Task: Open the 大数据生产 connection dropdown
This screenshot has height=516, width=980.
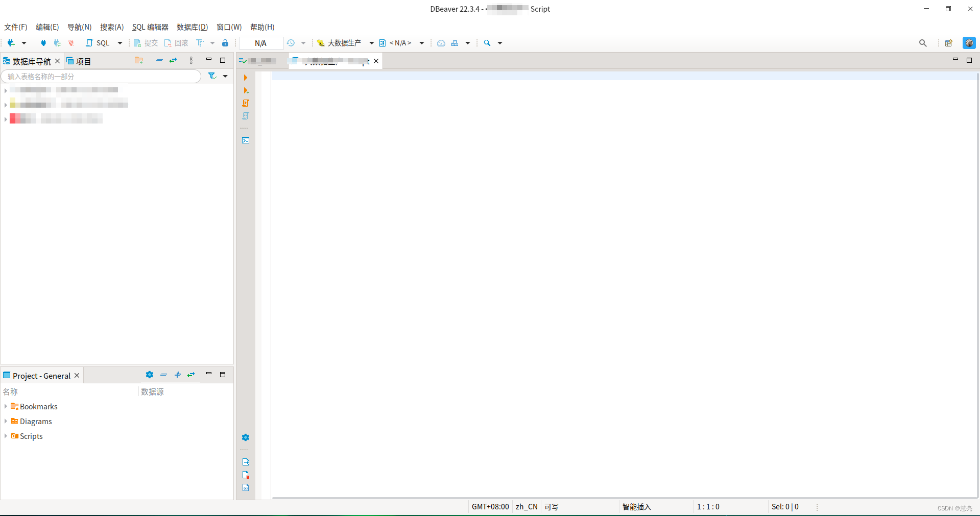Action: (x=371, y=43)
